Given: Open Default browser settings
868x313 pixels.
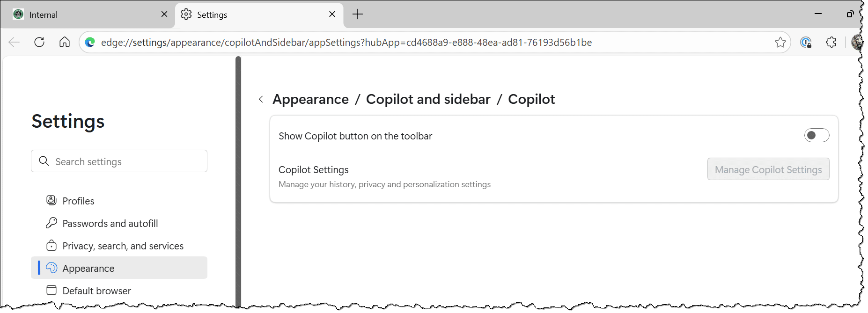Looking at the screenshot, I should pyautogui.click(x=96, y=291).
